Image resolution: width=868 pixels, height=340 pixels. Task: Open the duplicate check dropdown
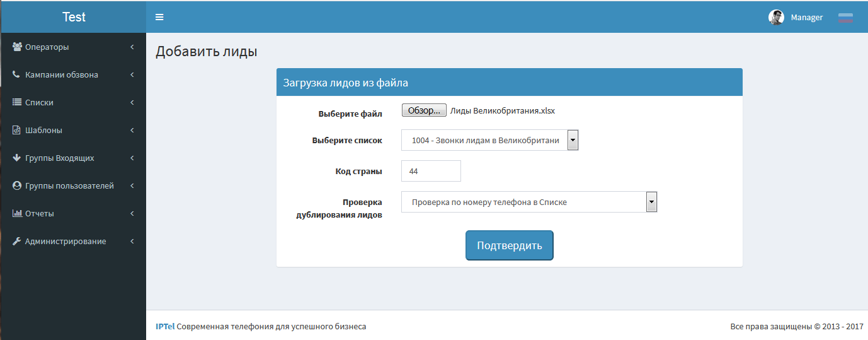(x=529, y=202)
